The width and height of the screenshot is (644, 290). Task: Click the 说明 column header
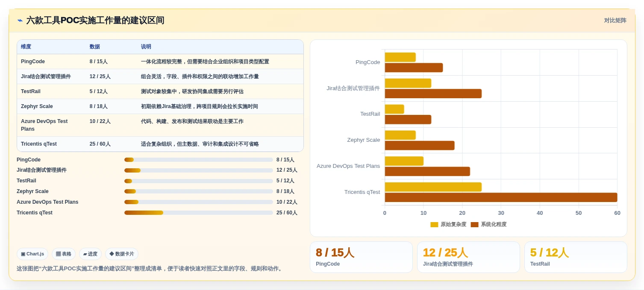pyautogui.click(x=146, y=47)
